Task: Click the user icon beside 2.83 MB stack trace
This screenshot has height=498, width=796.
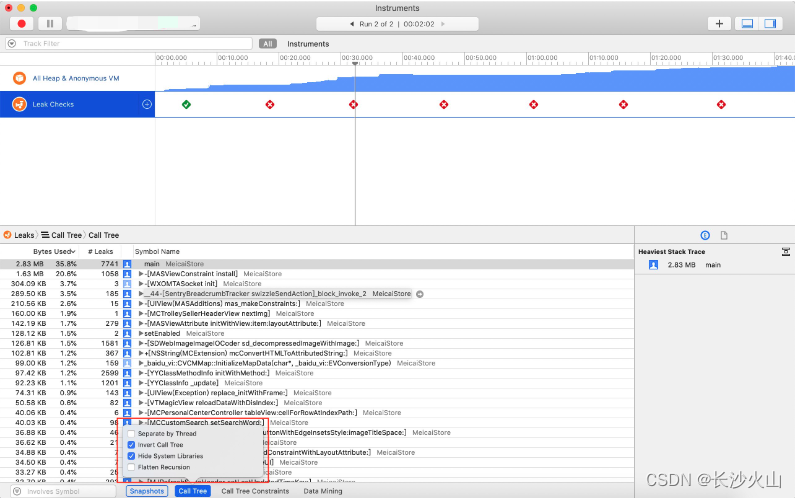Action: pyautogui.click(x=653, y=265)
